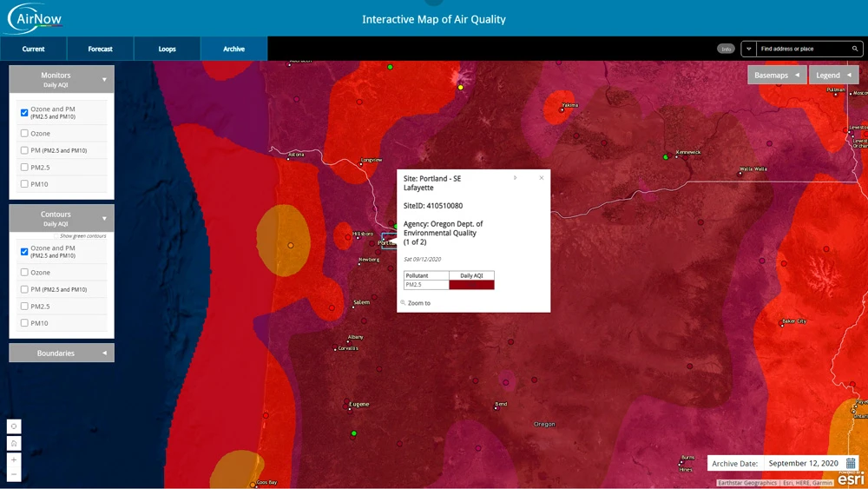Zoom in with the plus button

coord(14,459)
